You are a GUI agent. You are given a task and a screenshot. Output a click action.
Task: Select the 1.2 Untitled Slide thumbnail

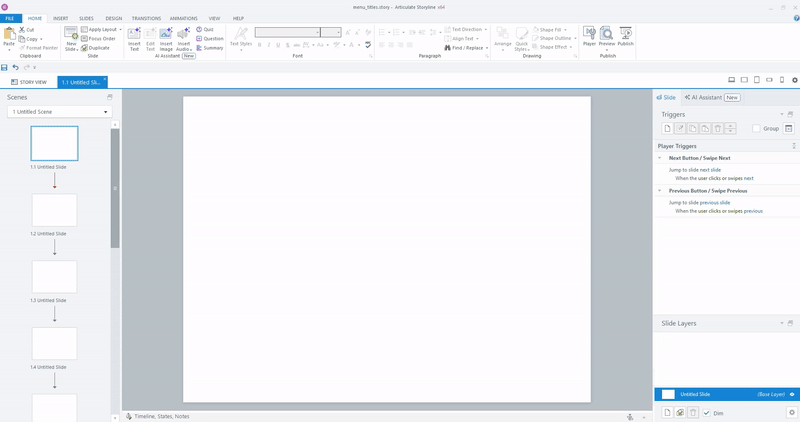(x=55, y=210)
